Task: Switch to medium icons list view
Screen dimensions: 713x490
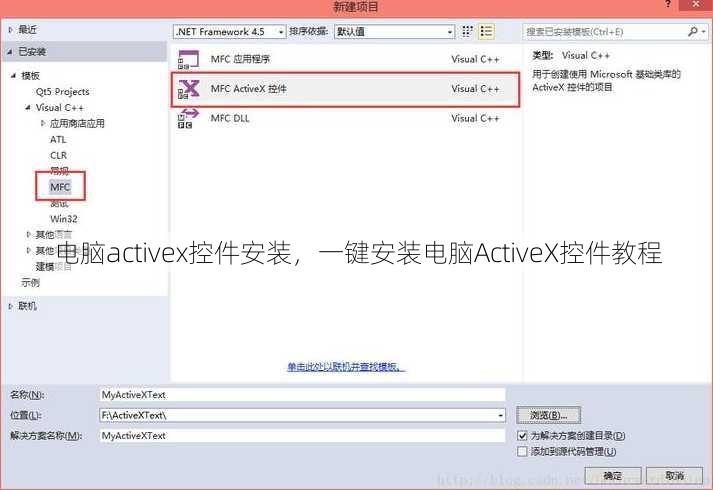Action: tap(486, 31)
